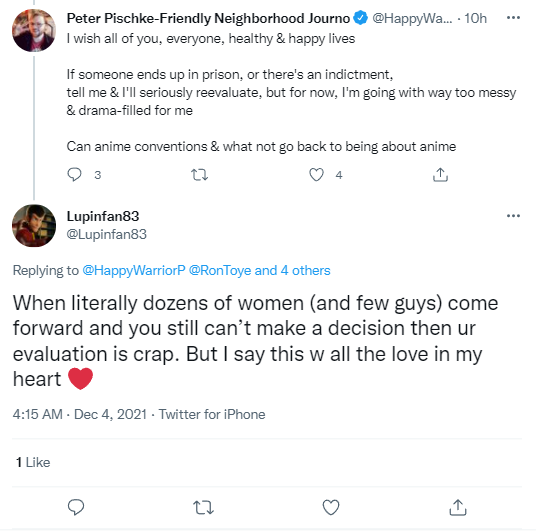The width and height of the screenshot is (536, 531).
Task: Reply to Lupinfan83's tweet
Action: 76,507
